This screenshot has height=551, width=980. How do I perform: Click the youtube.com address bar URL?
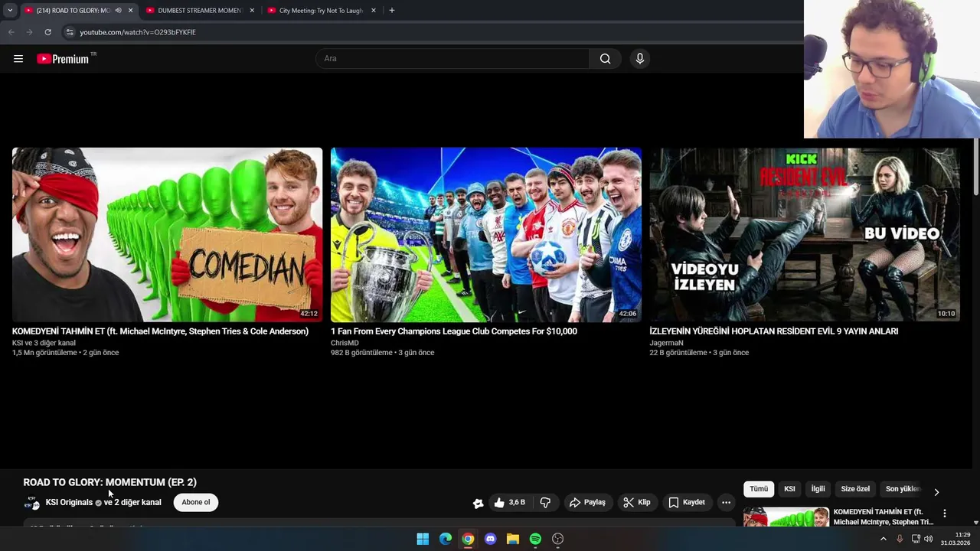tap(138, 32)
